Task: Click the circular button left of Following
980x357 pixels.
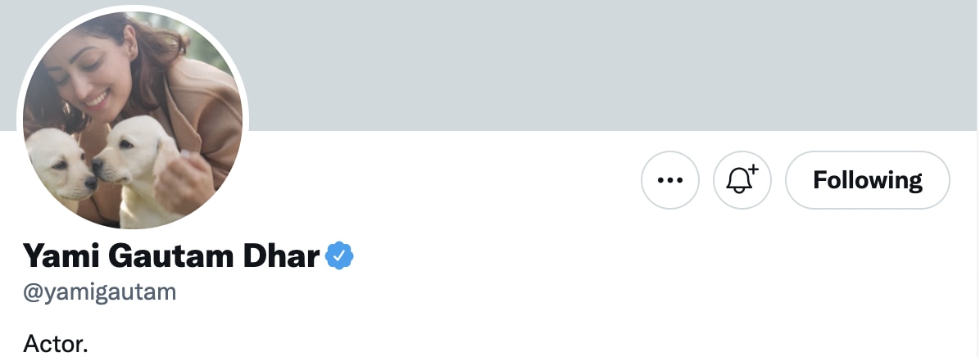Action: click(742, 180)
